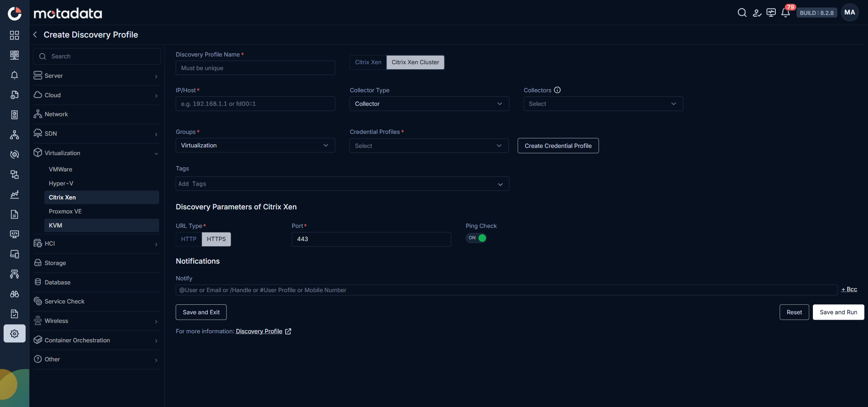Click the + Bcc link
The width and height of the screenshot is (868, 407).
849,289
